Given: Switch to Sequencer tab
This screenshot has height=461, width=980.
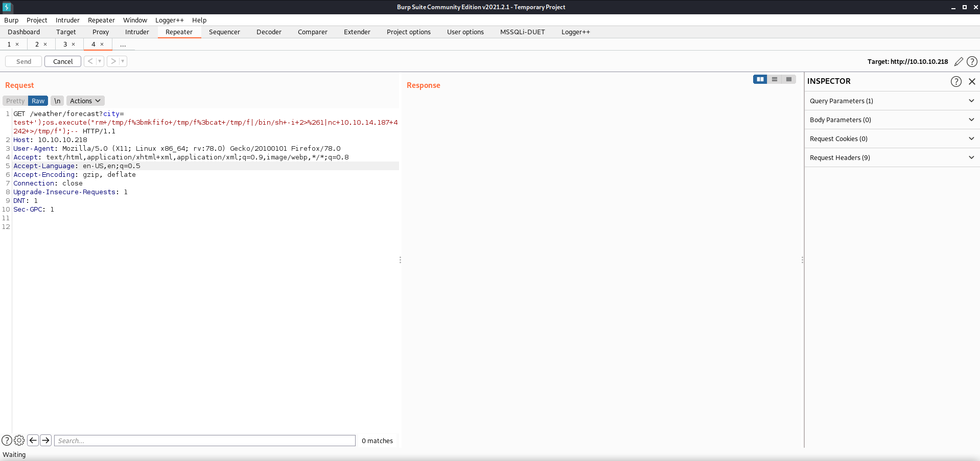Looking at the screenshot, I should click(224, 32).
